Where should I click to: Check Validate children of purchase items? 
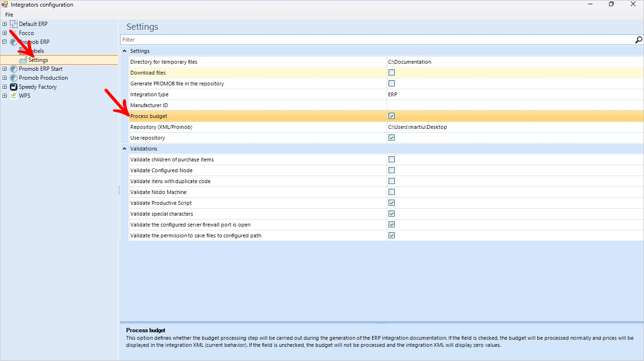point(391,160)
